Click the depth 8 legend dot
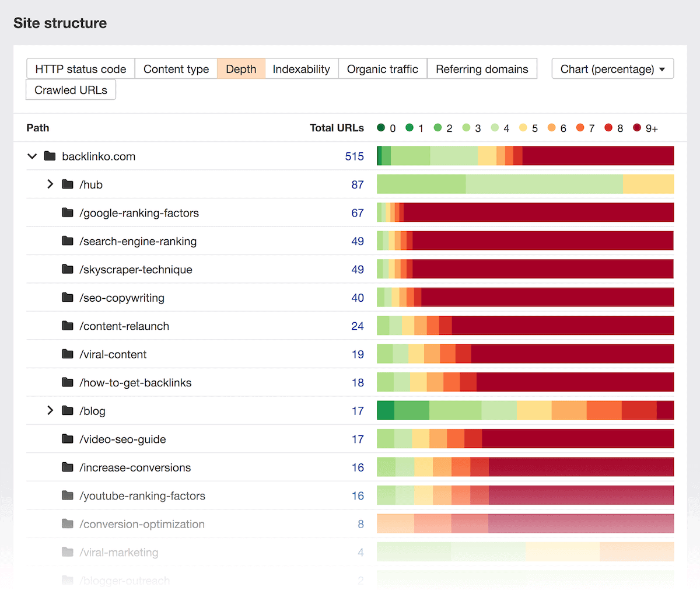Image resolution: width=700 pixels, height=597 pixels. point(609,127)
